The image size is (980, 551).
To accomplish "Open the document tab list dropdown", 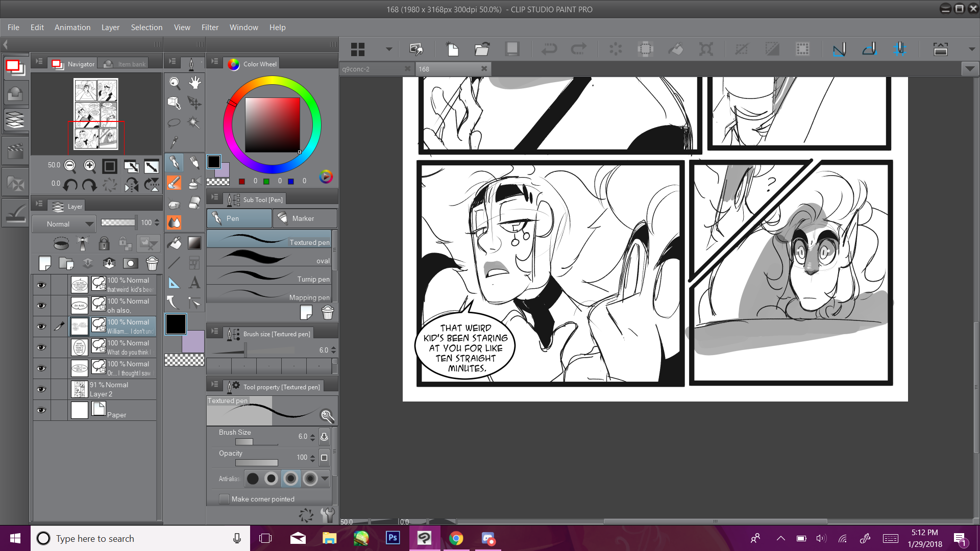I will [x=970, y=69].
